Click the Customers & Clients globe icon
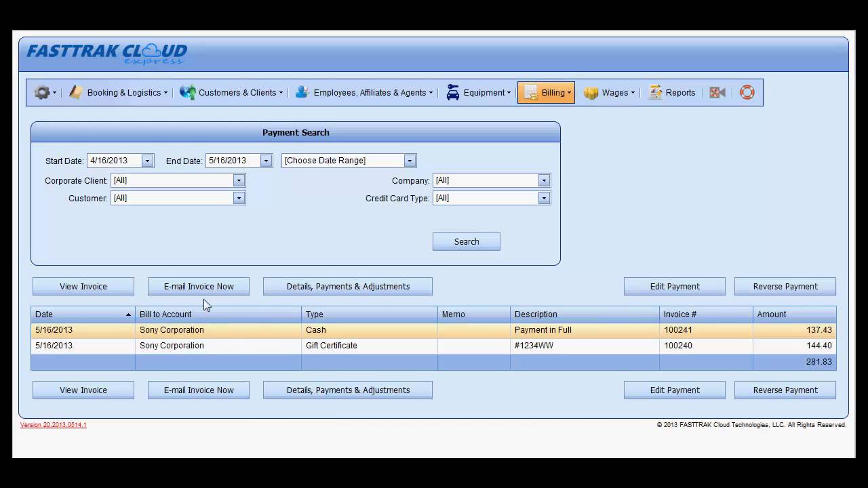The image size is (868, 488). (187, 92)
